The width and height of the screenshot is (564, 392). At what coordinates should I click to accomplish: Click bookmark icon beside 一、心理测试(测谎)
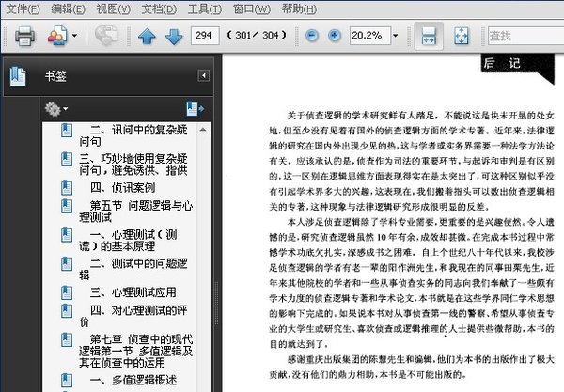pos(67,235)
